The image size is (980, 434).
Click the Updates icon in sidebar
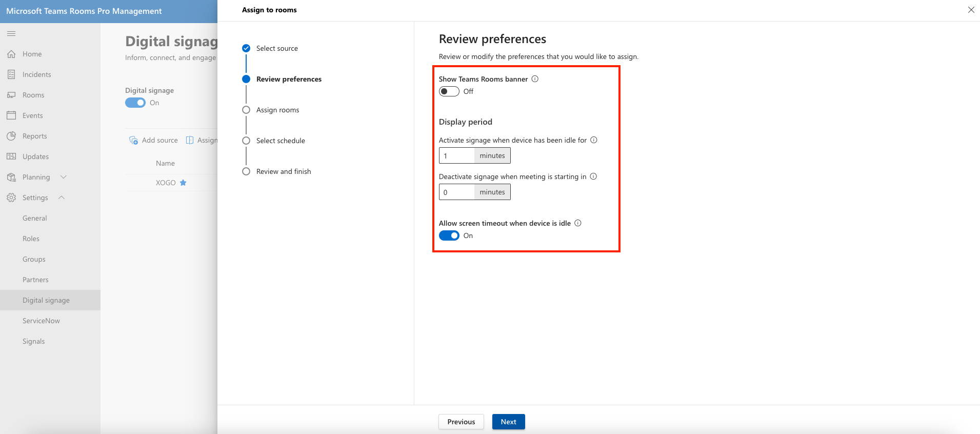click(11, 156)
